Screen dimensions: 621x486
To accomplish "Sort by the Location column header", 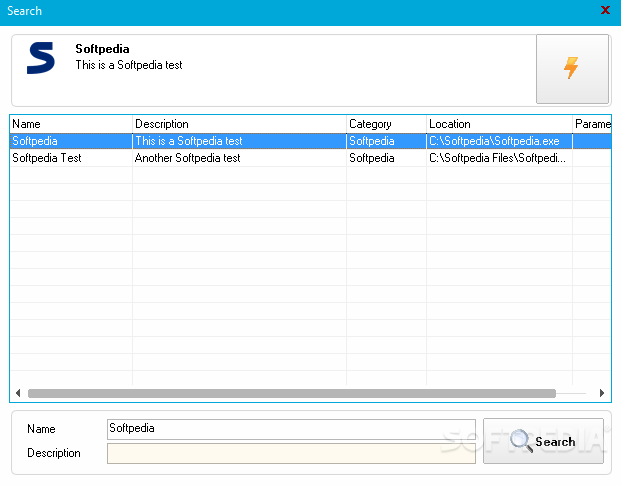I will coord(499,124).
